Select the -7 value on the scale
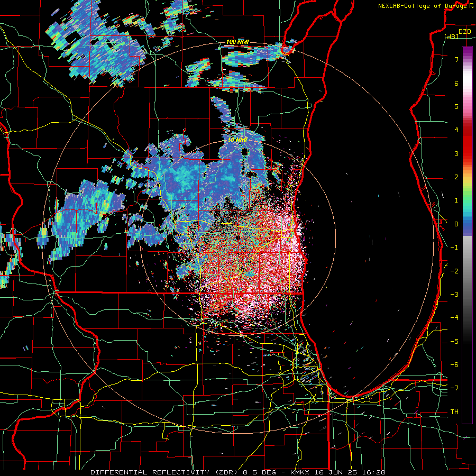Viewport: 476px width, 476px height. pyautogui.click(x=454, y=388)
